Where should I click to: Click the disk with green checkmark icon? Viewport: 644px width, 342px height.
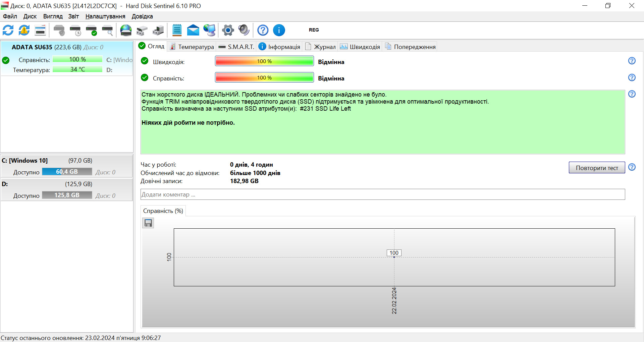[x=92, y=30]
